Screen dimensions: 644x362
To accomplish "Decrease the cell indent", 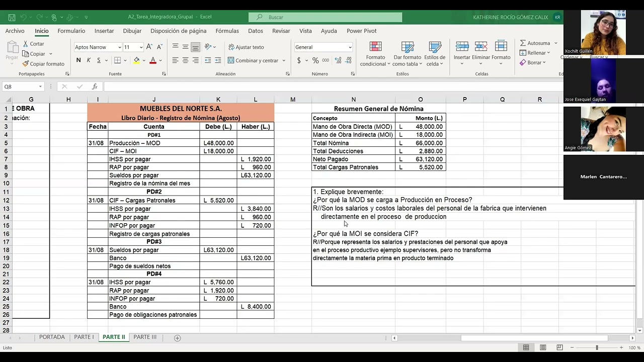I will [x=208, y=60].
